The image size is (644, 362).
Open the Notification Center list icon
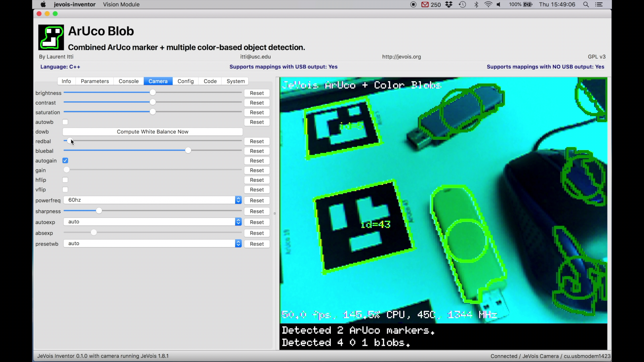tap(599, 4)
